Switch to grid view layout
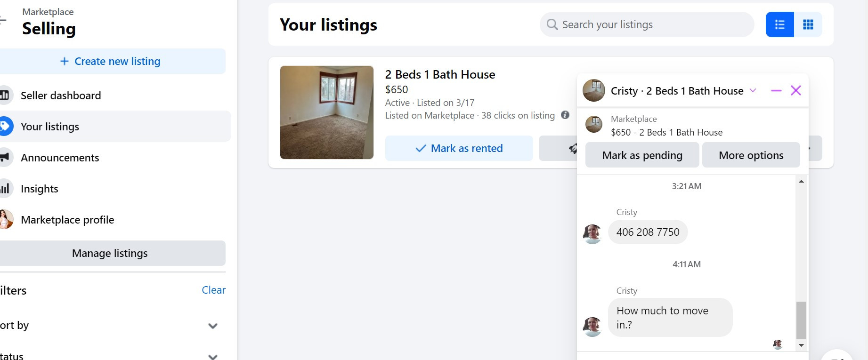868x360 pixels. 808,24
